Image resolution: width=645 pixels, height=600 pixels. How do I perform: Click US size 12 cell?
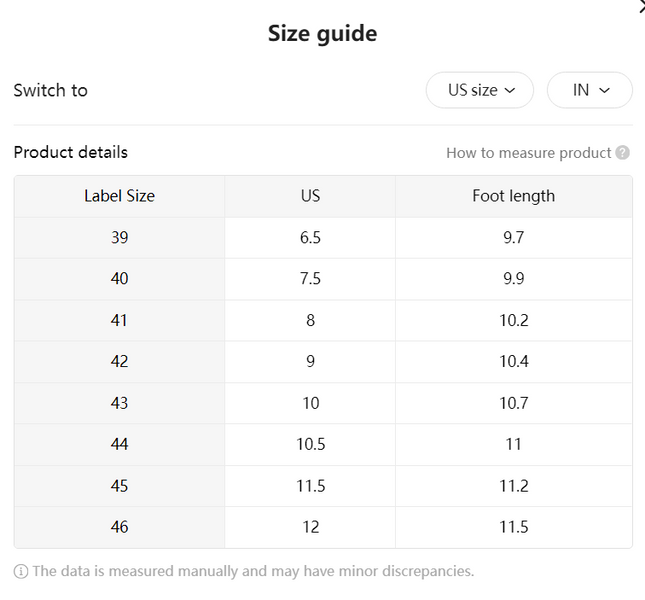tap(310, 527)
